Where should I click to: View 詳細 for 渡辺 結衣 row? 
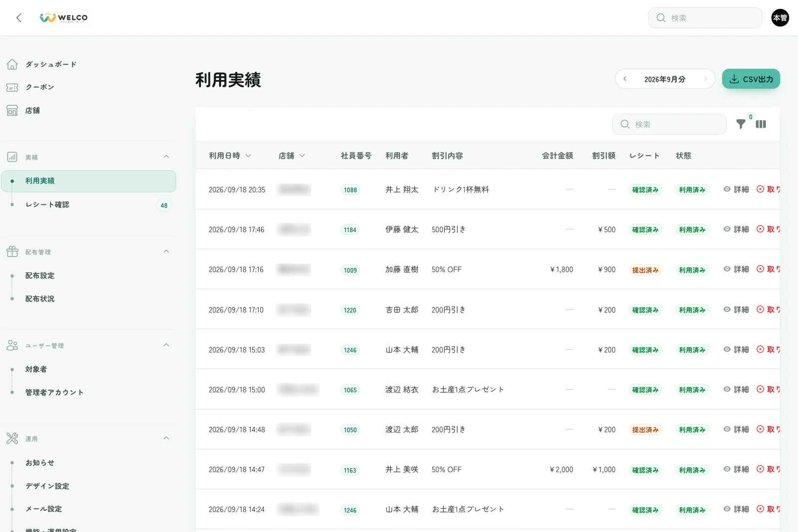[736, 389]
